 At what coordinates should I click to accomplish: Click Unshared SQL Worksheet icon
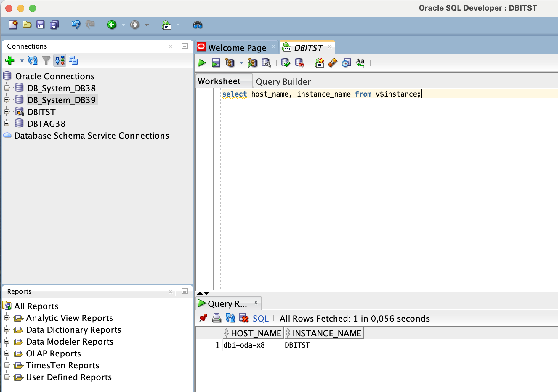point(319,62)
